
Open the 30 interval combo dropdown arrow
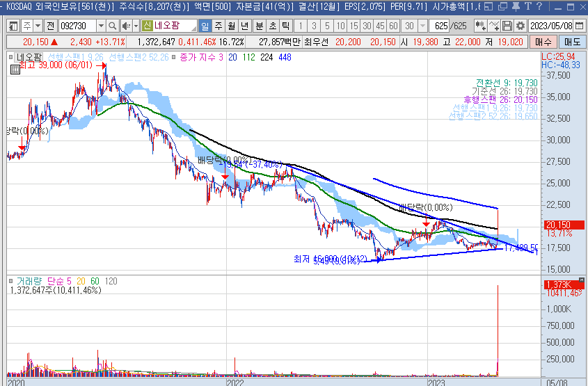(423, 26)
